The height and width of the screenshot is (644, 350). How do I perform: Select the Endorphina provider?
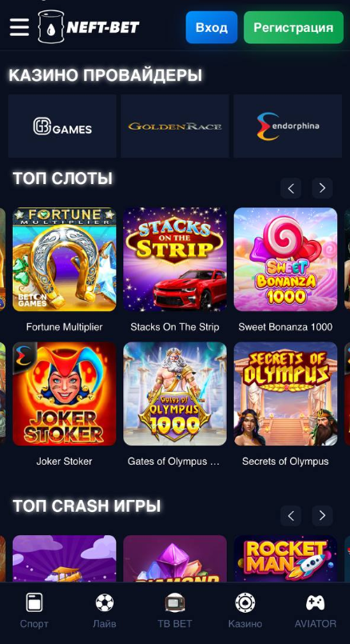(x=288, y=126)
